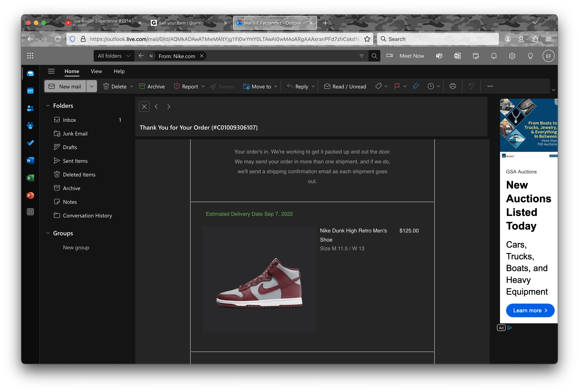The image size is (579, 392).
Task: Collapse the Folders section
Action: (x=48, y=106)
